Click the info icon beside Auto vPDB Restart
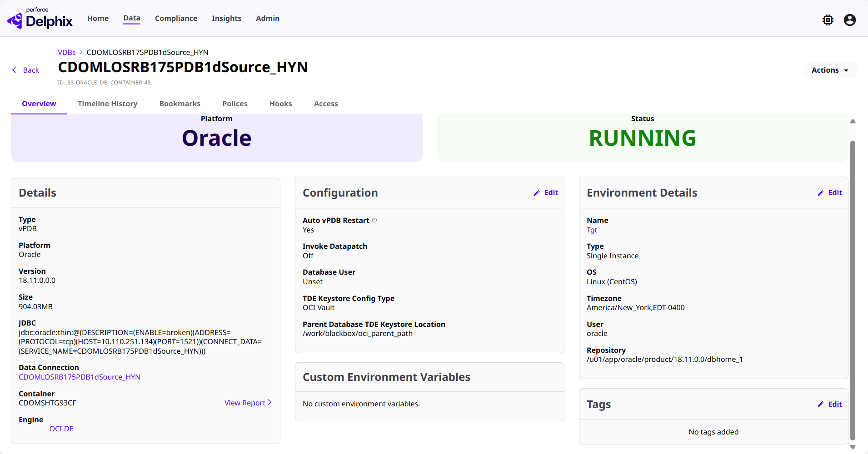The height and width of the screenshot is (454, 868). 374,220
